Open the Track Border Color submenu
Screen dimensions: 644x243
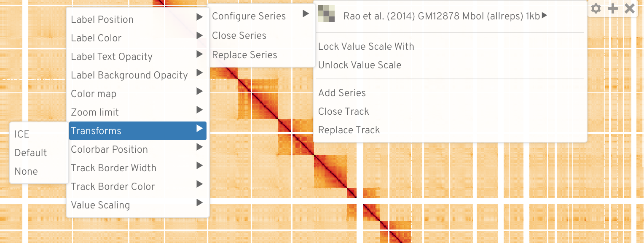point(113,186)
